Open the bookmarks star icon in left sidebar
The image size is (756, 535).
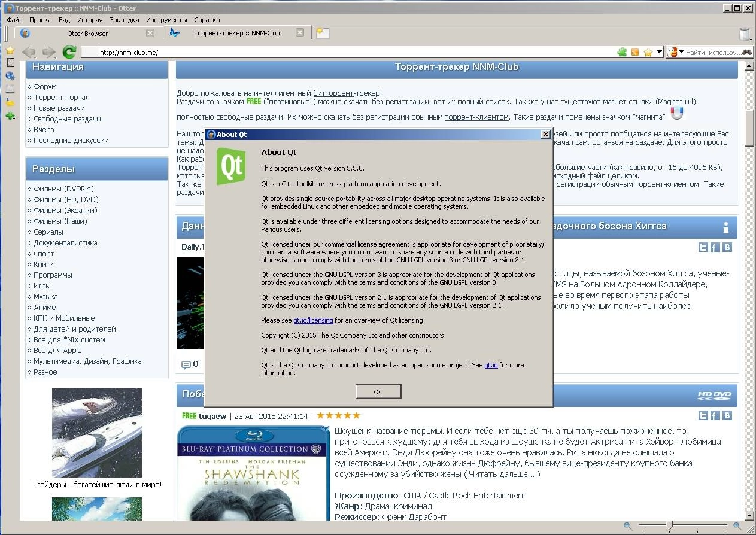point(10,51)
